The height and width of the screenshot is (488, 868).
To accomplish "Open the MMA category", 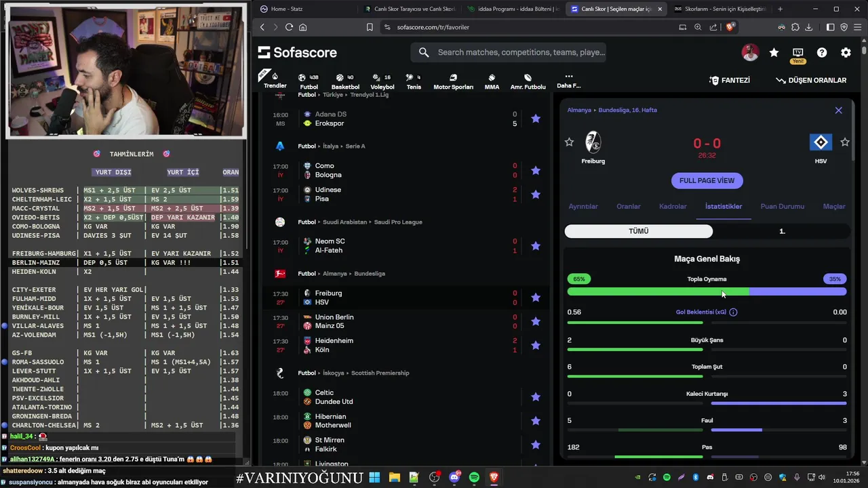I will point(492,81).
